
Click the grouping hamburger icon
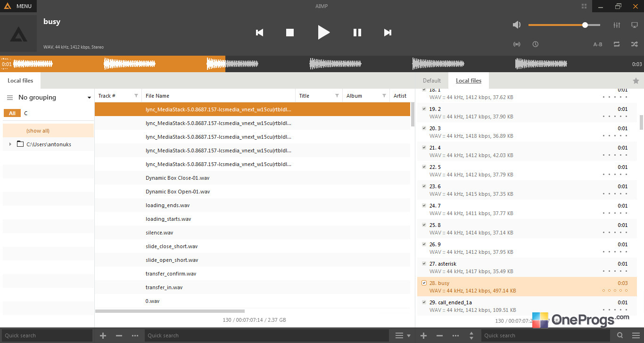10,98
